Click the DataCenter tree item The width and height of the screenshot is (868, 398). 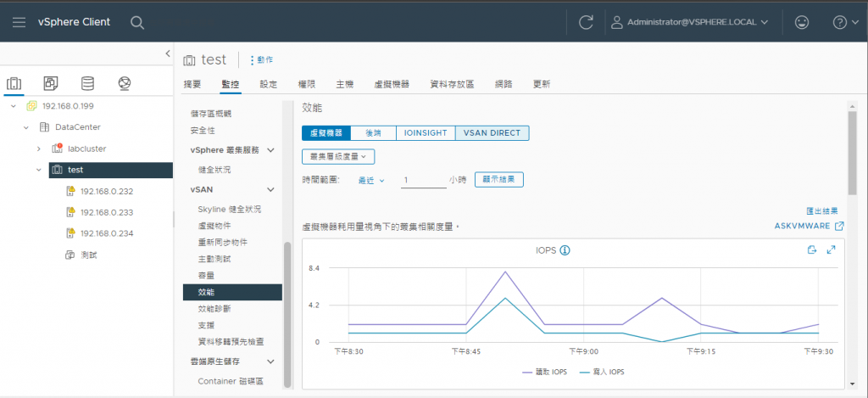click(77, 127)
